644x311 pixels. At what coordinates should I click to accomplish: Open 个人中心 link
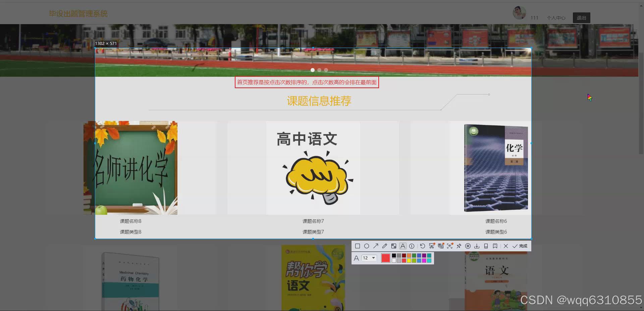(x=556, y=18)
